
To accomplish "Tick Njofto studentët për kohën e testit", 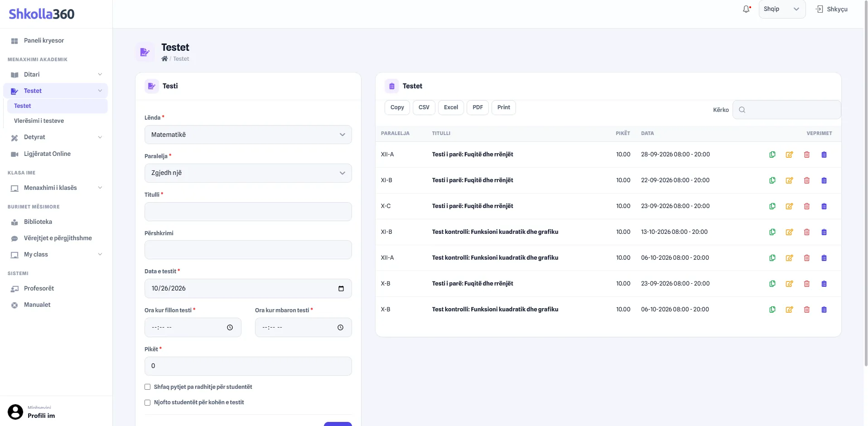I will [147, 402].
